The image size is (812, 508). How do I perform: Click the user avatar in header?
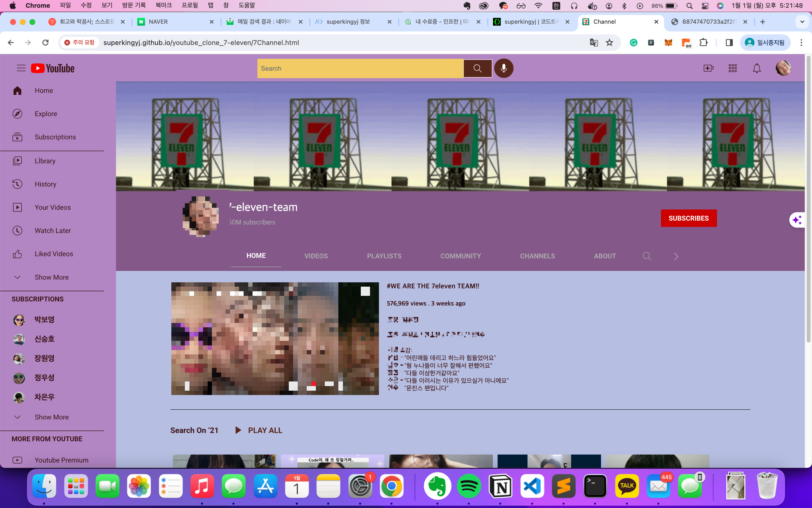point(783,68)
